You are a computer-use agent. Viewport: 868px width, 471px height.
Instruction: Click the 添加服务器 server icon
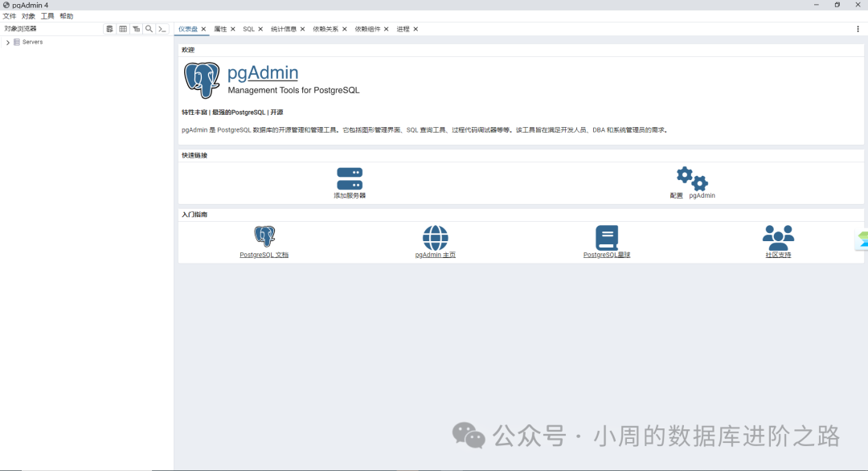coord(349,177)
